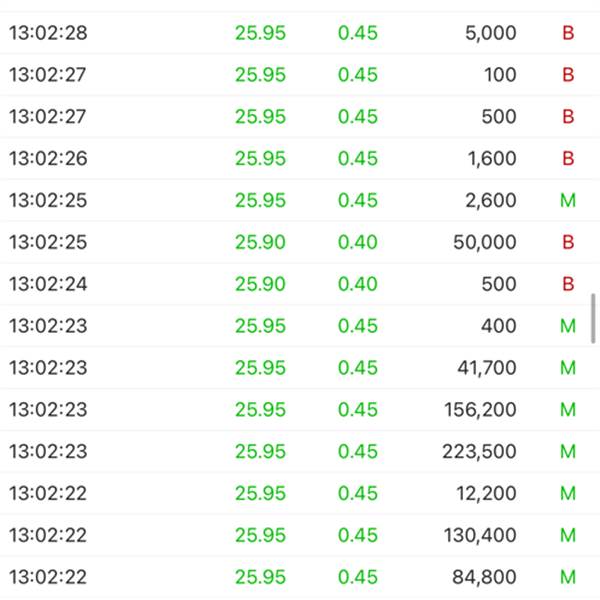Select the 223,500 volume trade row
The height and width of the screenshot is (600, 600).
point(300,452)
